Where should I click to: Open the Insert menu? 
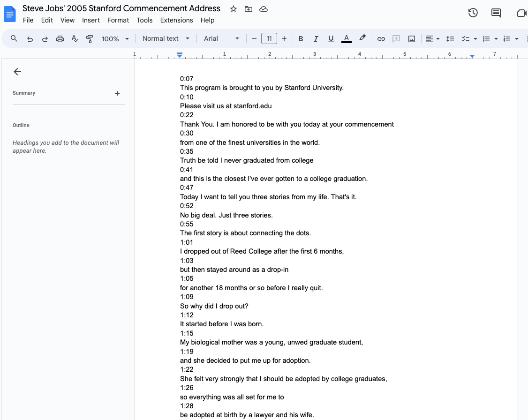point(91,20)
